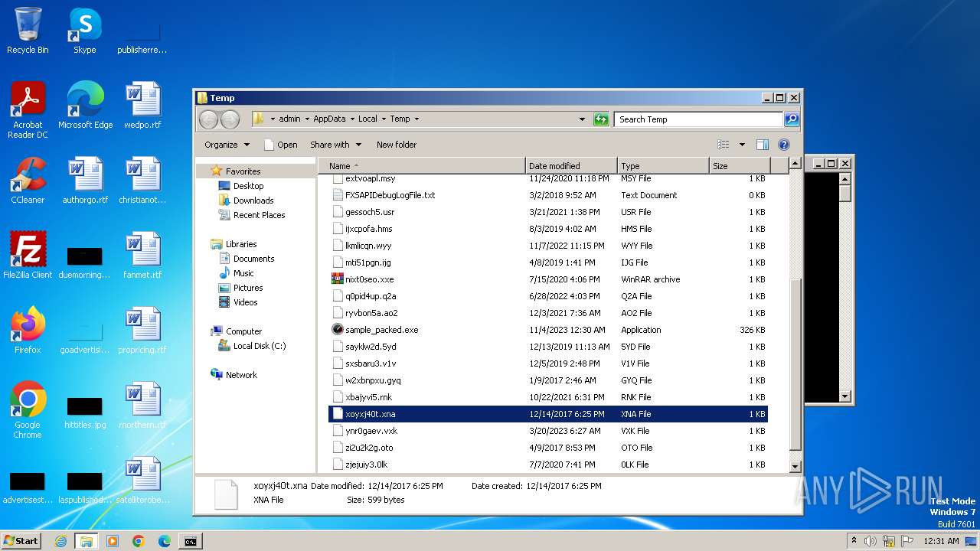The image size is (980, 551).
Task: Open CCleaner desktop shortcut
Action: tap(28, 181)
